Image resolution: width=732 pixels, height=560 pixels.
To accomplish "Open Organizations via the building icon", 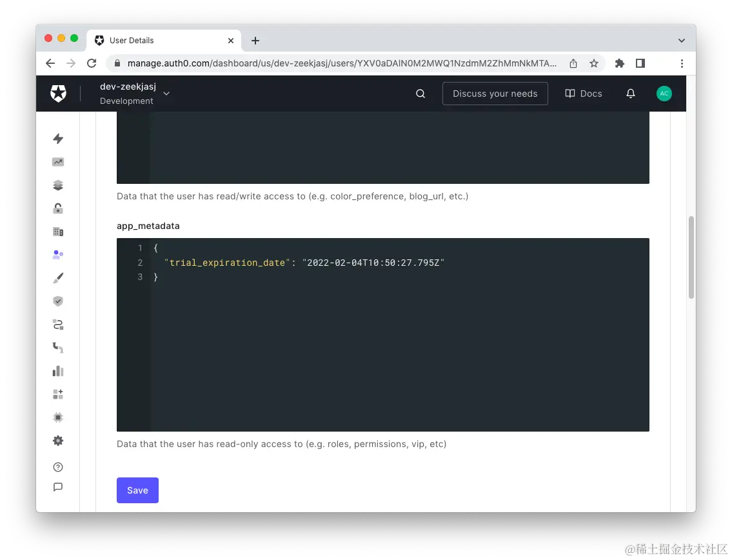I will click(58, 231).
